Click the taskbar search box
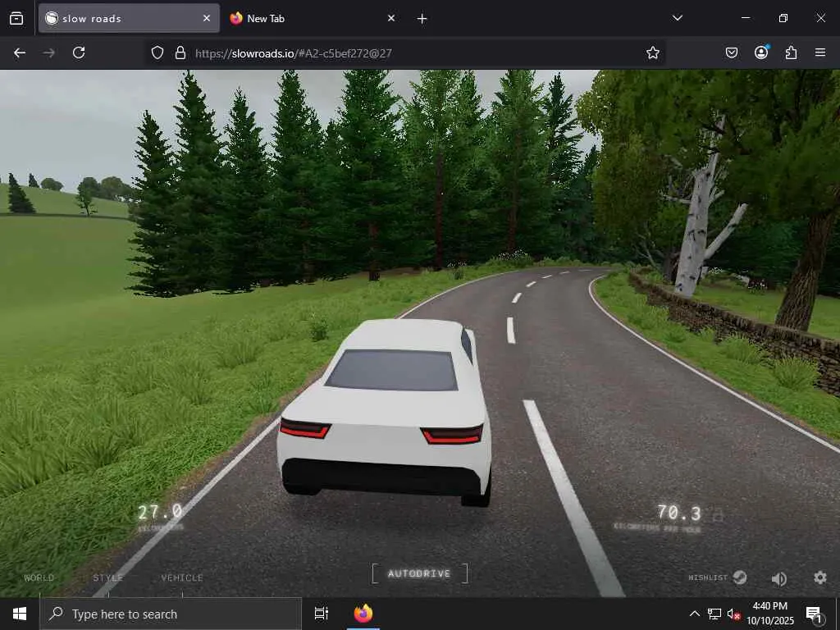 pos(171,614)
